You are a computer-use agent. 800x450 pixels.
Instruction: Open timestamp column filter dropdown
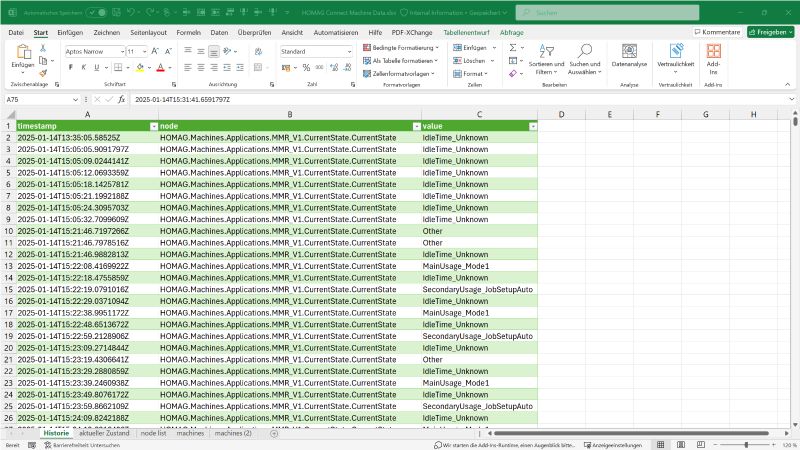pos(154,126)
